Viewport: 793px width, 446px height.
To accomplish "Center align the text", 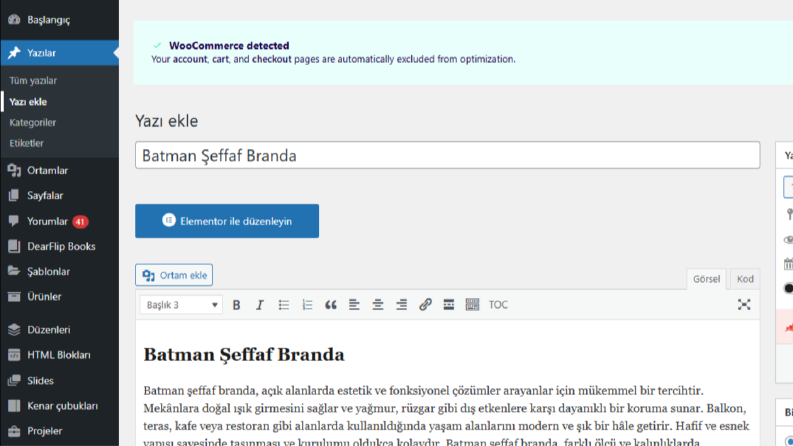I will (x=378, y=305).
